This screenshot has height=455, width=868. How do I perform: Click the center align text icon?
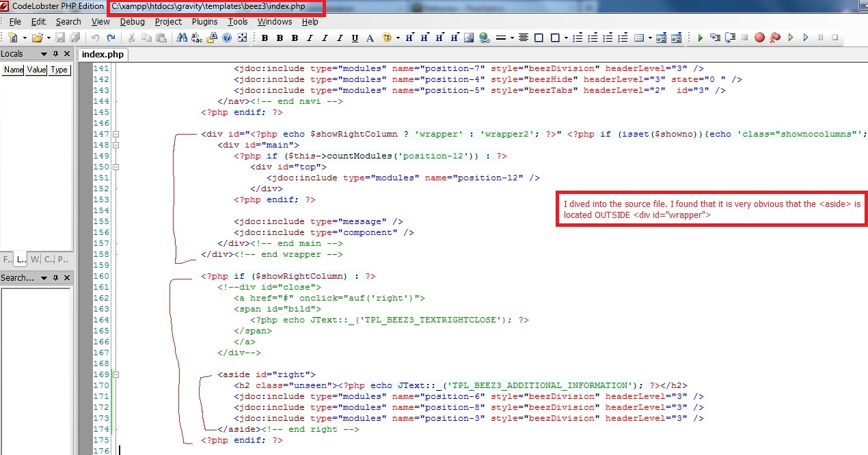pos(523,38)
